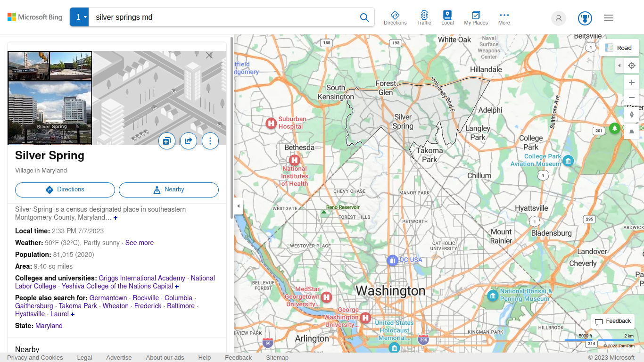The width and height of the screenshot is (644, 362).
Task: Open the waypoint number dropdown
Action: [79, 17]
